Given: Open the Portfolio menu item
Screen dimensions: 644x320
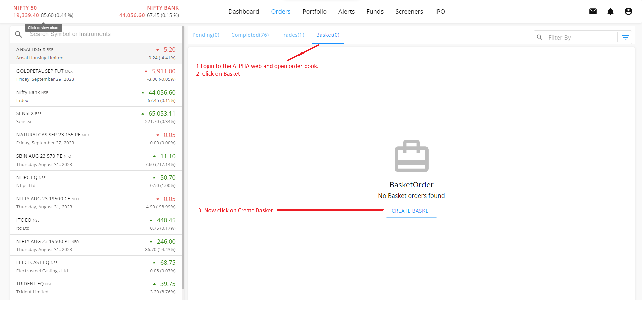Looking at the screenshot, I should (314, 12).
